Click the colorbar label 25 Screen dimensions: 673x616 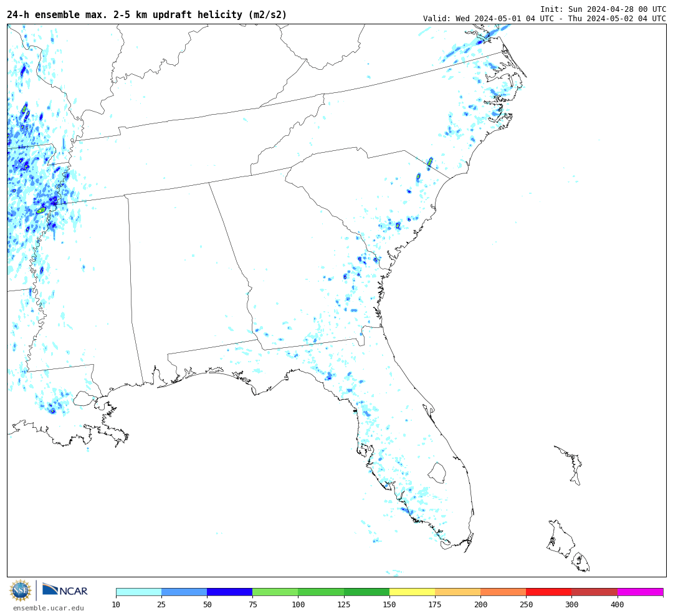[x=161, y=605]
